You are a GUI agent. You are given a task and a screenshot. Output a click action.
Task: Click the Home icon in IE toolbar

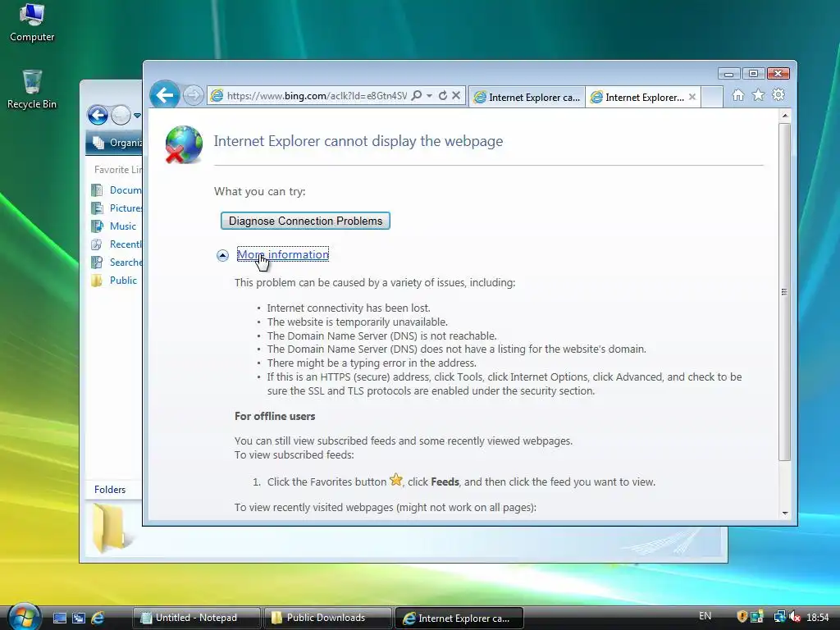coord(738,95)
